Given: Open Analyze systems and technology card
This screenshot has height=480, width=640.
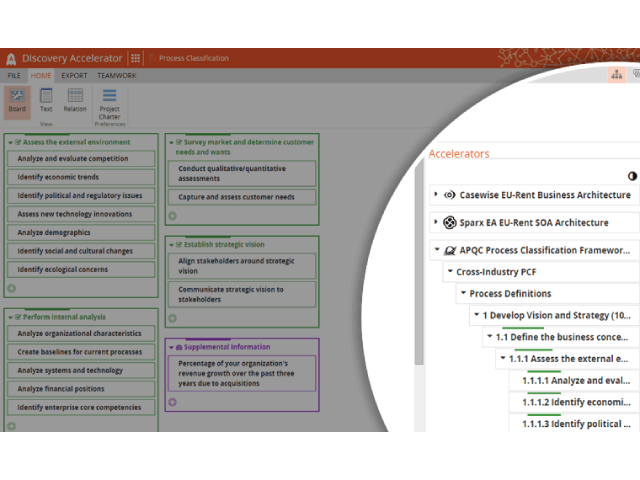Looking at the screenshot, I should [x=81, y=371].
